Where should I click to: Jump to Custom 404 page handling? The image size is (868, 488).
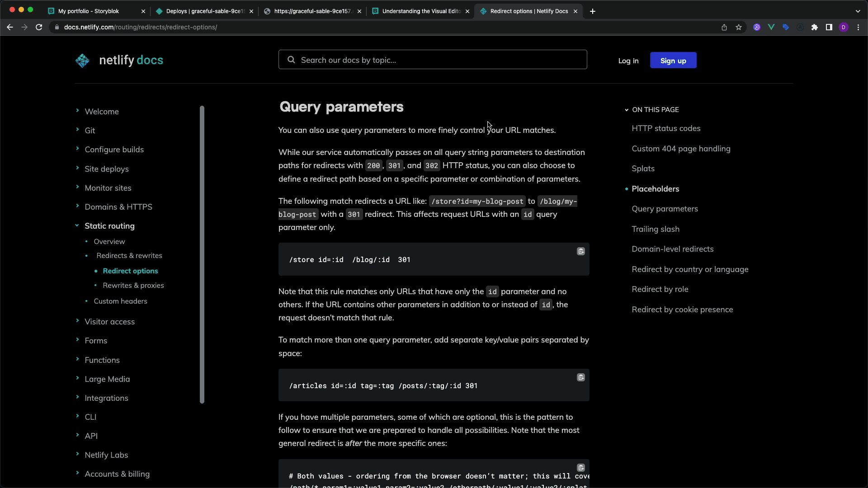click(x=681, y=149)
